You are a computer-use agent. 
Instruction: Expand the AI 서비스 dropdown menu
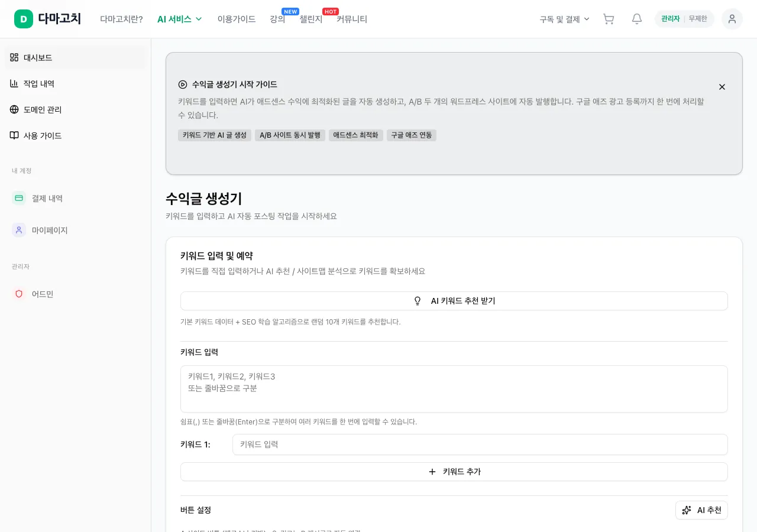click(x=180, y=19)
